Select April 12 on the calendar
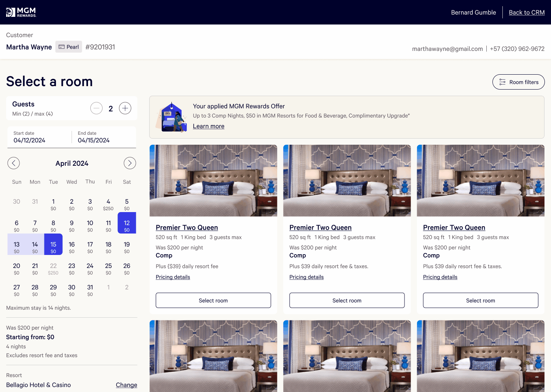Image resolution: width=551 pixels, height=392 pixels. 127,223
